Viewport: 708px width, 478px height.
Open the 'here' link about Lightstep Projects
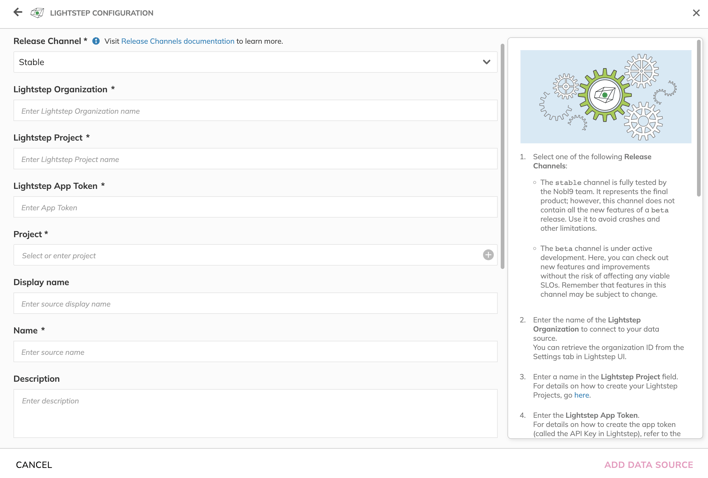pos(582,395)
